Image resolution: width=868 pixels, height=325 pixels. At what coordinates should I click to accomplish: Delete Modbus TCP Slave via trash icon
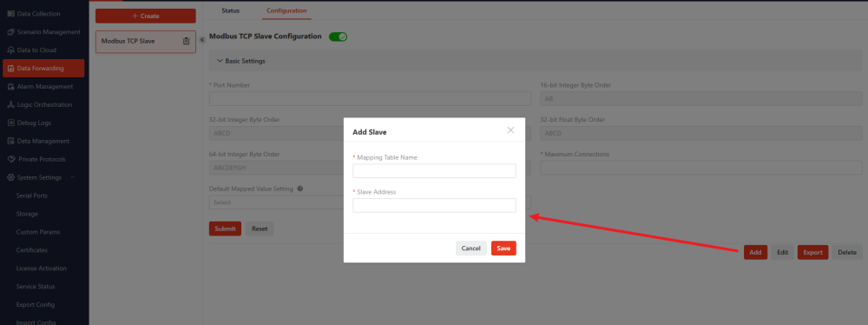coord(187,41)
